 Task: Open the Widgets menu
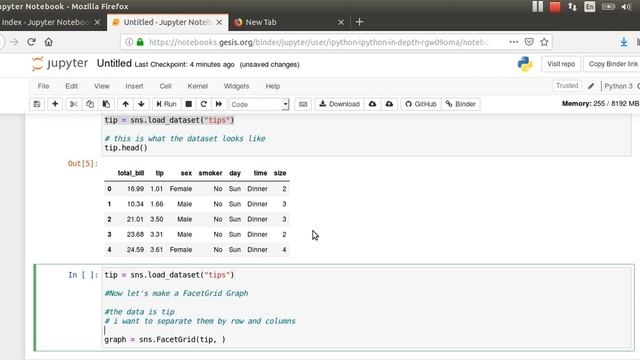[236, 86]
